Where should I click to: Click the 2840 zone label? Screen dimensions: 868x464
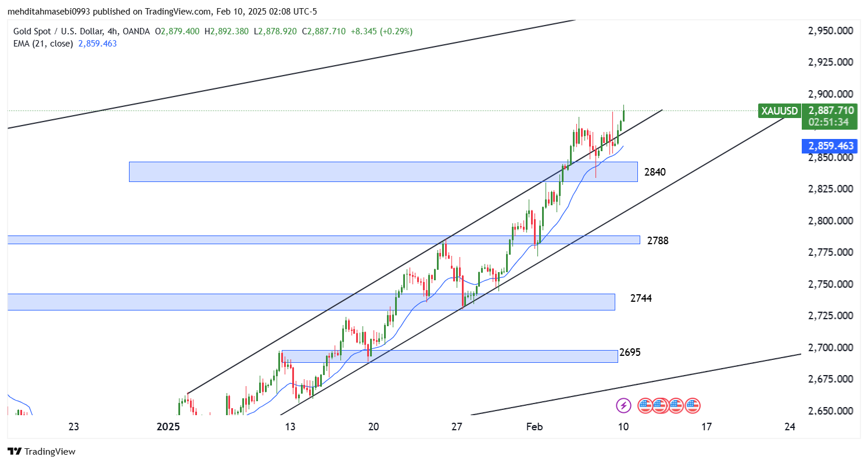[655, 172]
